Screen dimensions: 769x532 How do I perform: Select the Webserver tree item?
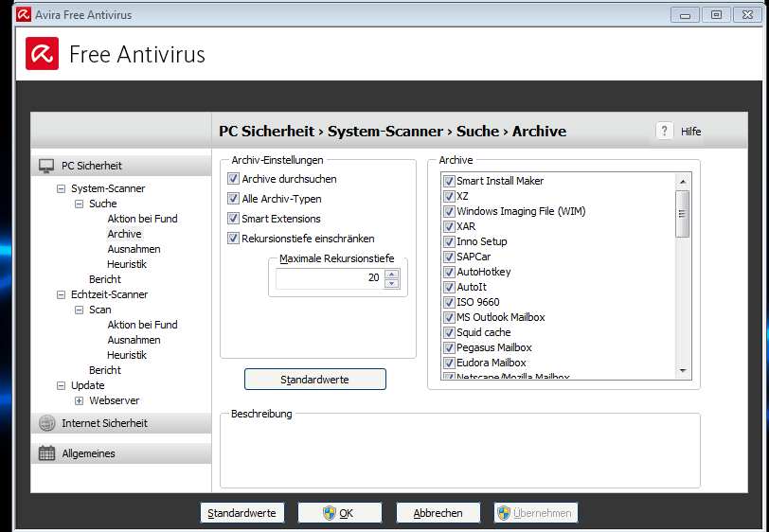tap(115, 400)
